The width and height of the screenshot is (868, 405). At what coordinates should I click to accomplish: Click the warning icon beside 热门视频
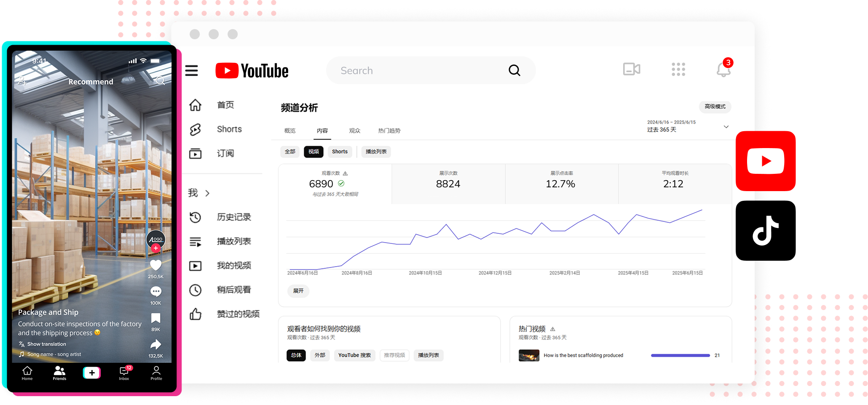552,329
